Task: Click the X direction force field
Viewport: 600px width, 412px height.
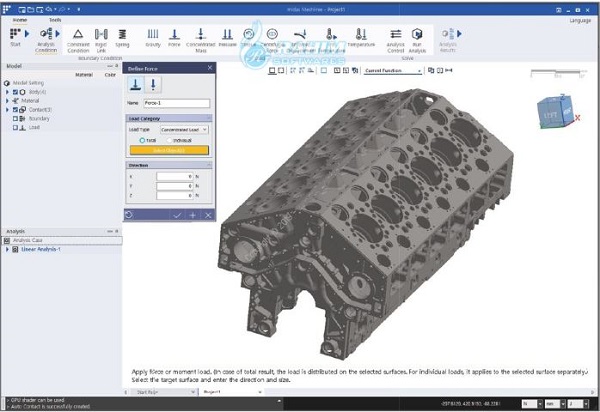Action: [x=174, y=176]
